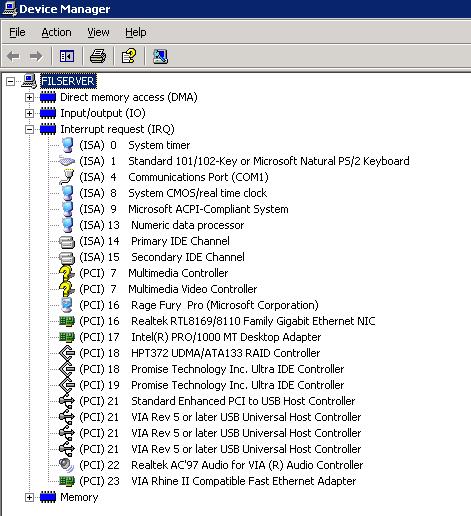Image resolution: width=471 pixels, height=516 pixels.
Task: Select Secondary IDE Channel entry
Action: pyautogui.click(x=162, y=257)
